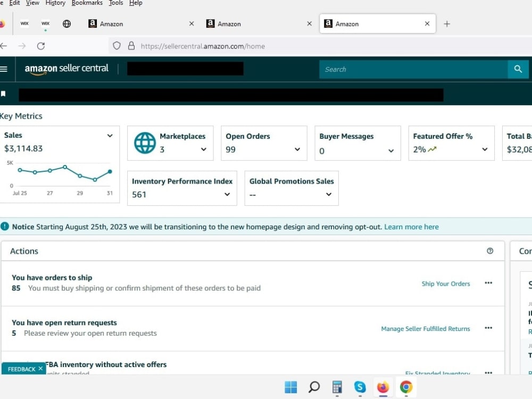Open Calculator from the taskbar
This screenshot has width=532, height=399.
pos(337,387)
